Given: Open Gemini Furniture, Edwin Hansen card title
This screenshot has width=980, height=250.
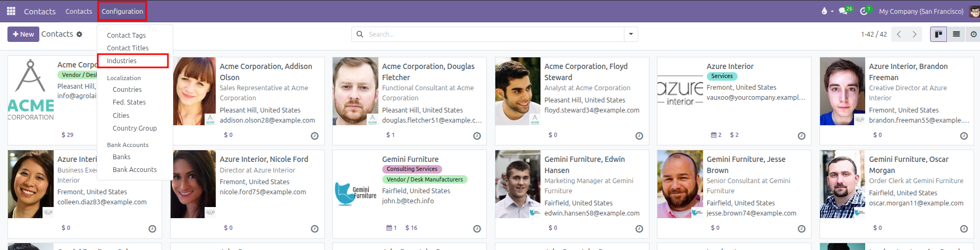Looking at the screenshot, I should [585, 165].
